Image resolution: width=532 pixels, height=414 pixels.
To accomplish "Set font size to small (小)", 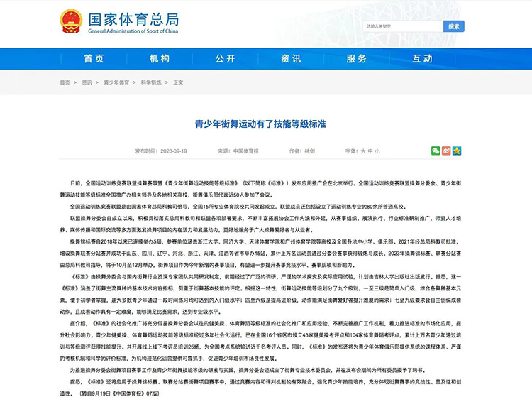I will click(x=377, y=151).
